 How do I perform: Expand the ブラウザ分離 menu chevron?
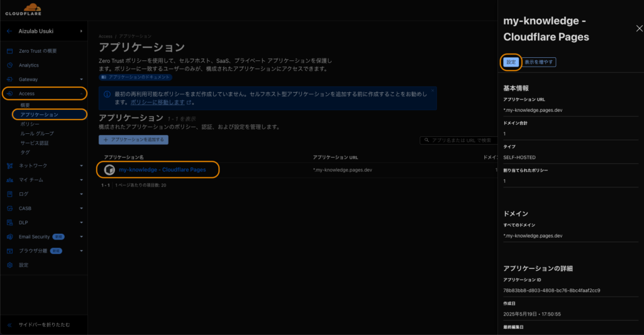(x=81, y=251)
